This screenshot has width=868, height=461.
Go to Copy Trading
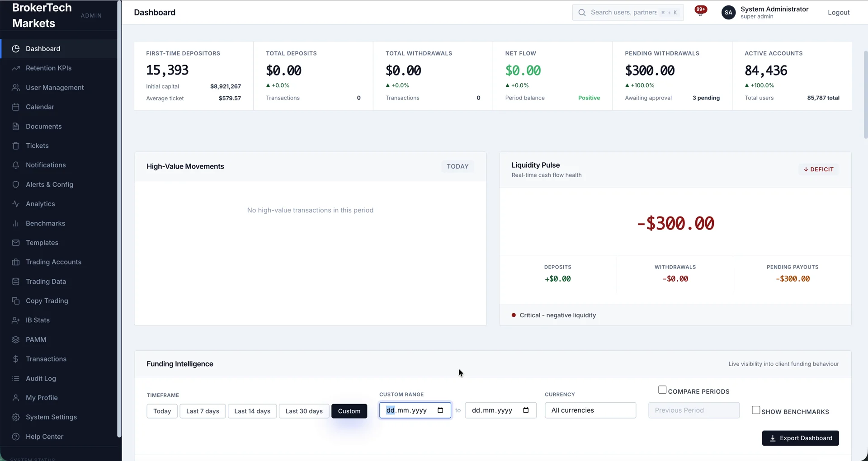[x=47, y=301]
